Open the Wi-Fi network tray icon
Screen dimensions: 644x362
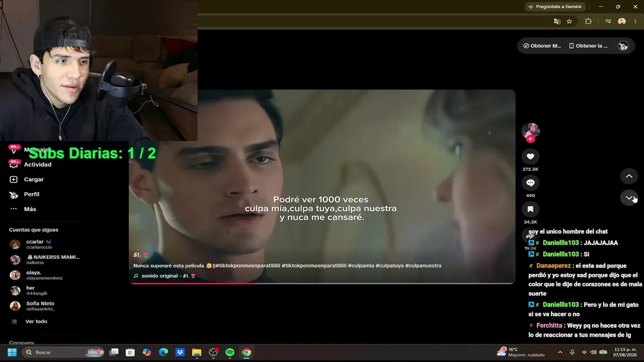coord(584,352)
